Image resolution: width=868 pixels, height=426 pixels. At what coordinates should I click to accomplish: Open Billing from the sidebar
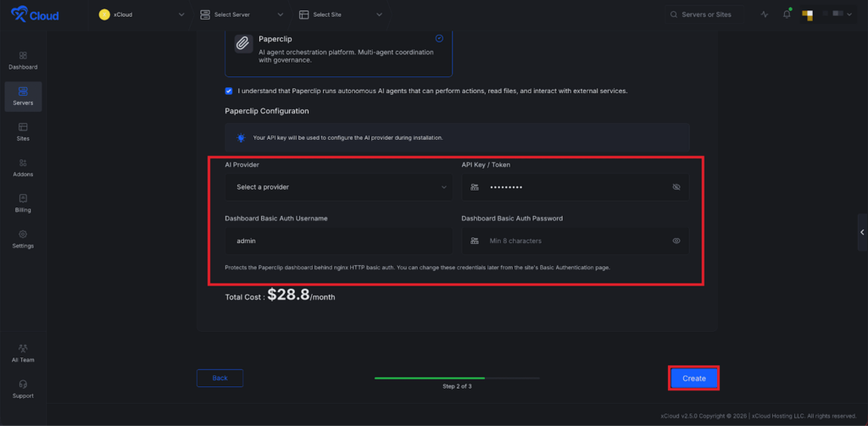[23, 202]
